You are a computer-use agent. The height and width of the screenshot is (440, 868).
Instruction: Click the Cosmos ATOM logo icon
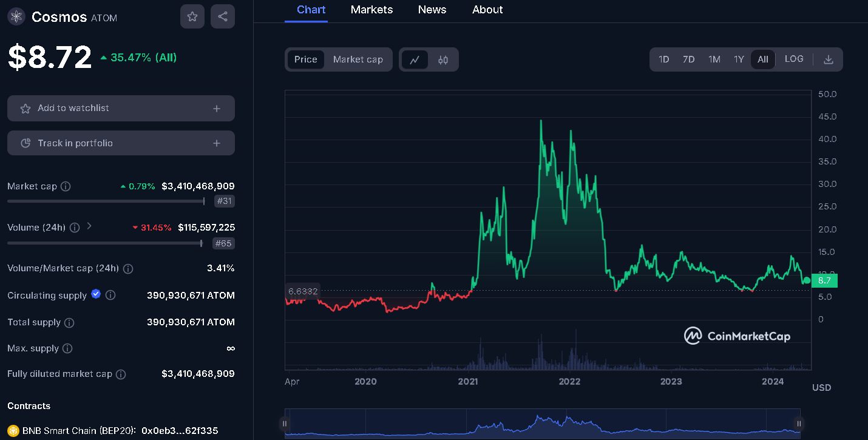[16, 16]
